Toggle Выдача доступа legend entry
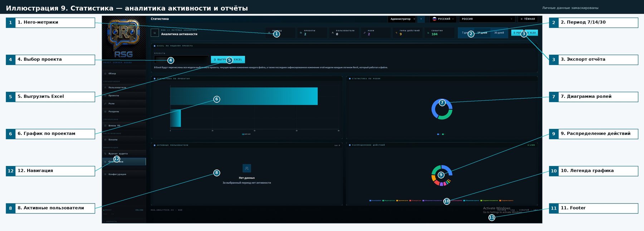 pos(389,201)
